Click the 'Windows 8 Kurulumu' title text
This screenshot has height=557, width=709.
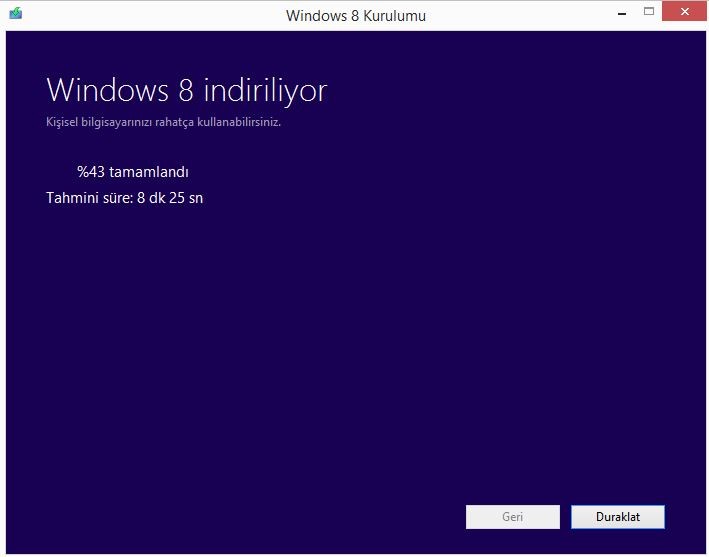tap(356, 16)
